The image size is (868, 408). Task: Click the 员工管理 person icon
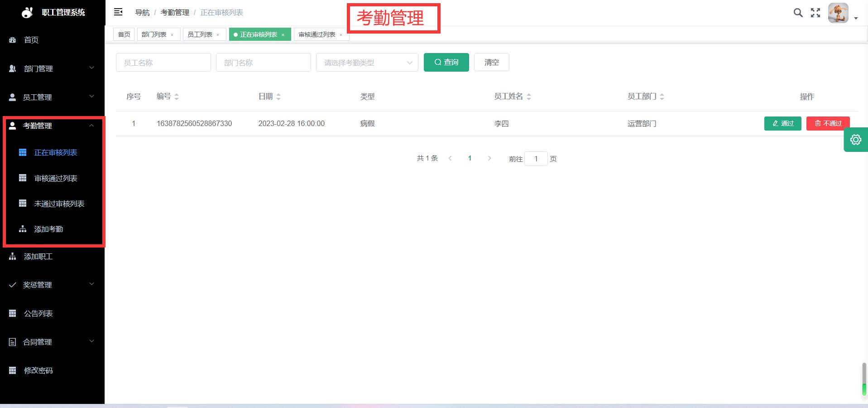pos(13,97)
